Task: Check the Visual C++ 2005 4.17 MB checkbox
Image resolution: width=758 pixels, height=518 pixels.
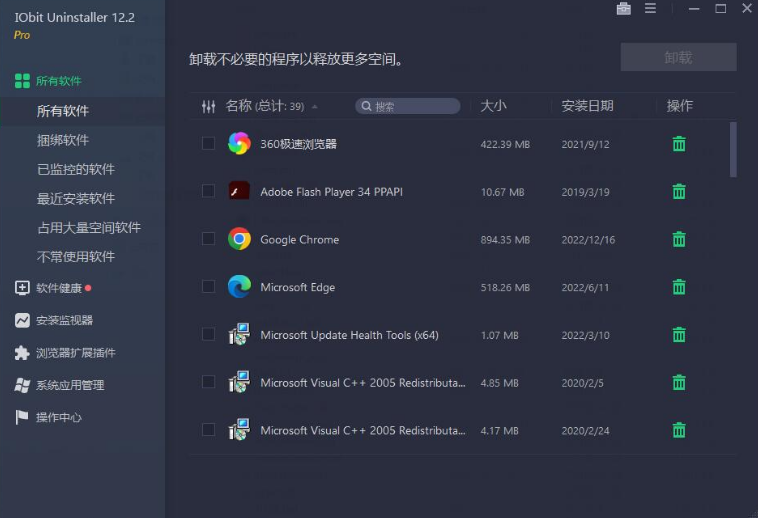Action: point(208,430)
